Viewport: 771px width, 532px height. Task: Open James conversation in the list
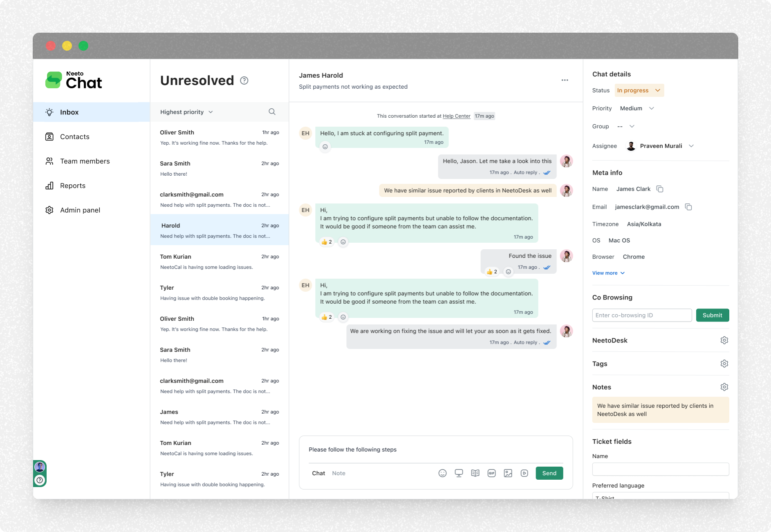(x=220, y=417)
